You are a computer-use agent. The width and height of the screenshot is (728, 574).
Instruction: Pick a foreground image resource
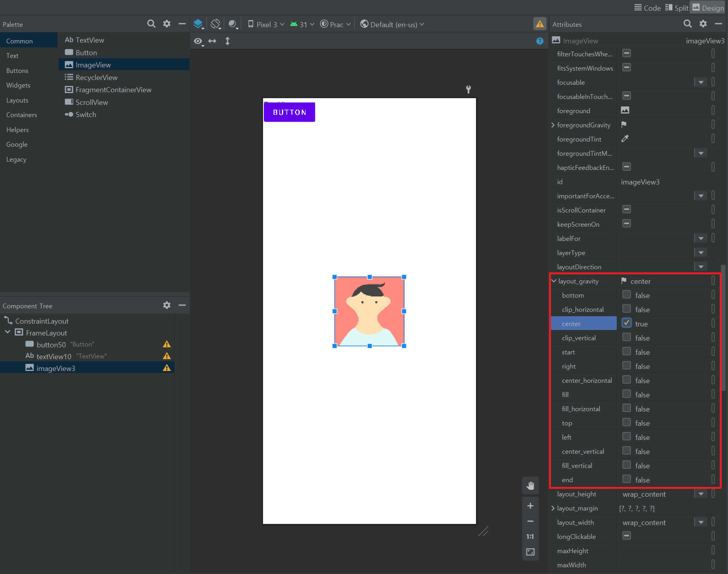[x=625, y=110]
